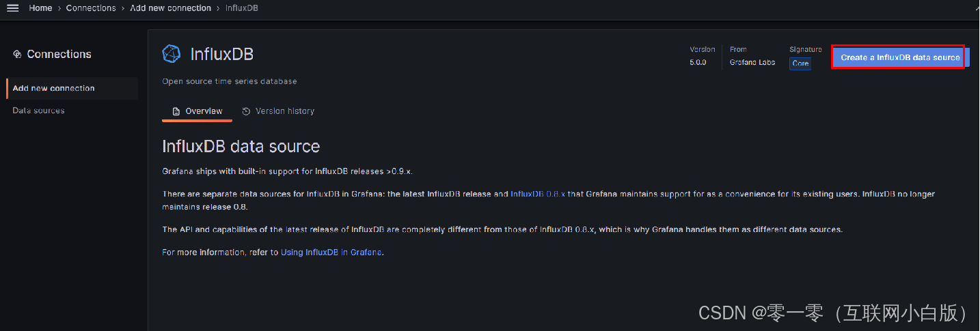Create a InfluxDB data source
This screenshot has width=980, height=331.
900,57
